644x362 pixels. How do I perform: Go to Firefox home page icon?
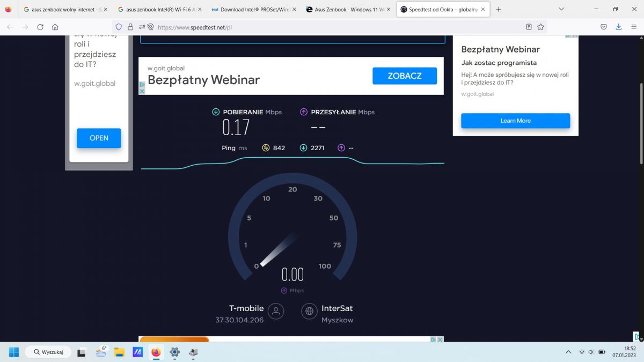pyautogui.click(x=55, y=27)
